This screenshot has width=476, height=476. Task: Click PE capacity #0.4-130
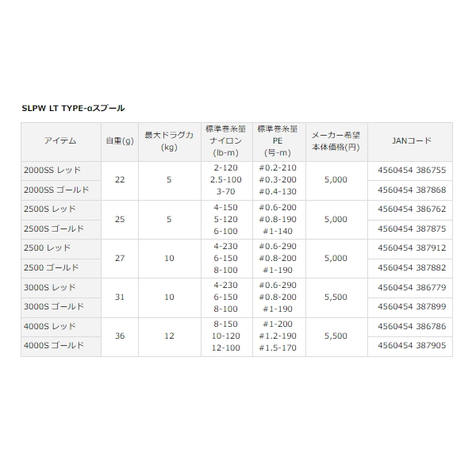(278, 191)
